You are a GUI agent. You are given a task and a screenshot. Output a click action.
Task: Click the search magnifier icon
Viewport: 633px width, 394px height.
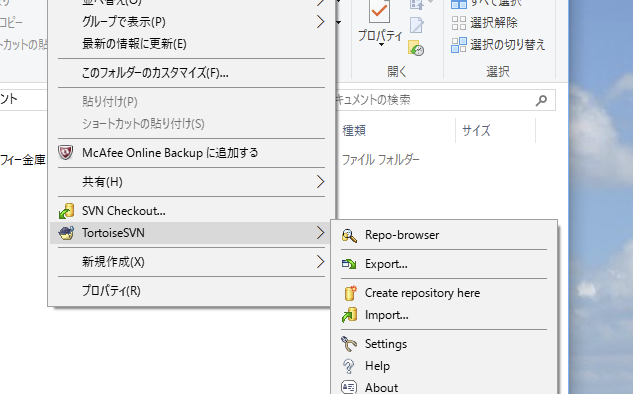click(x=541, y=100)
